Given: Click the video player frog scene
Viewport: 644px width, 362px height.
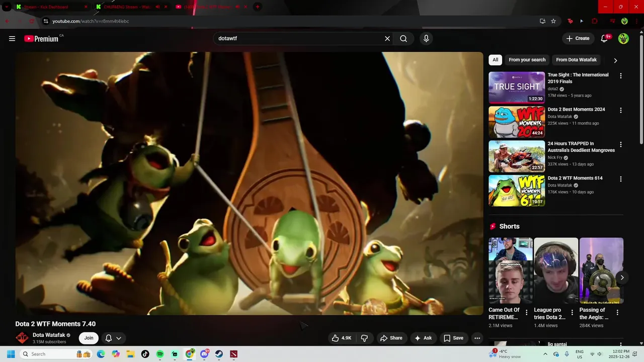Looking at the screenshot, I should pyautogui.click(x=249, y=184).
